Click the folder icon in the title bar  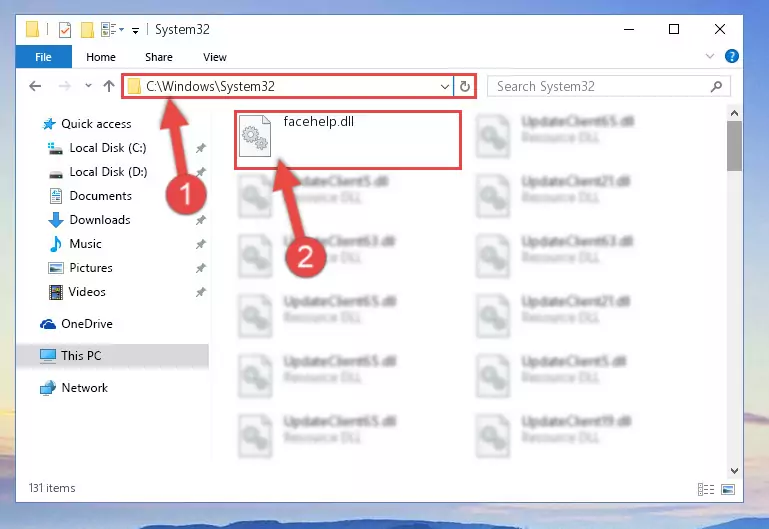click(32, 29)
